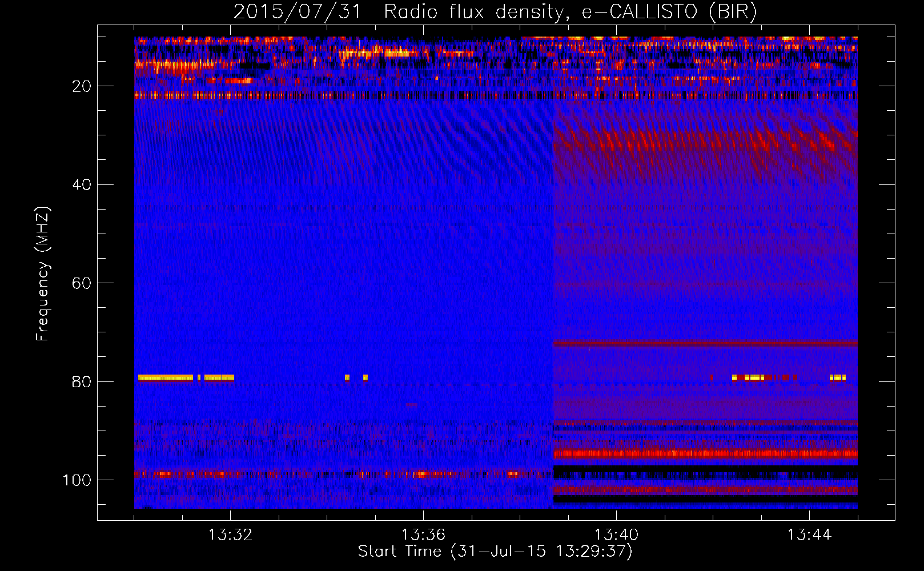Click the 'Start Time (31-Jul-15 13:29:37)' label
Screen dimensions: 924x571
coord(495,552)
